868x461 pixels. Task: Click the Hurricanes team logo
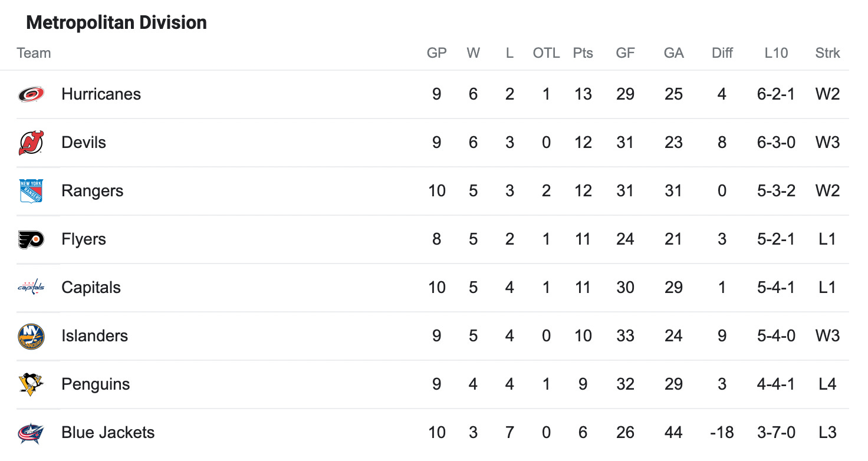pyautogui.click(x=31, y=94)
